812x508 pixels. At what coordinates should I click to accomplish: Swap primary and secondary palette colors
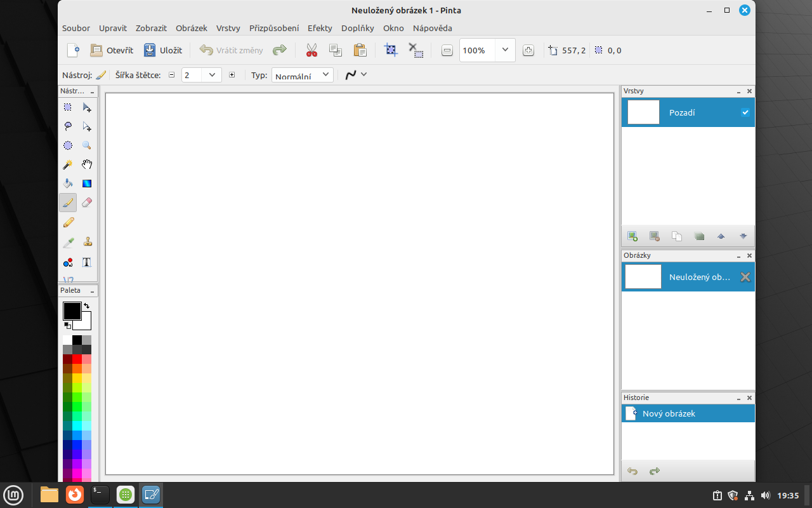[87, 306]
